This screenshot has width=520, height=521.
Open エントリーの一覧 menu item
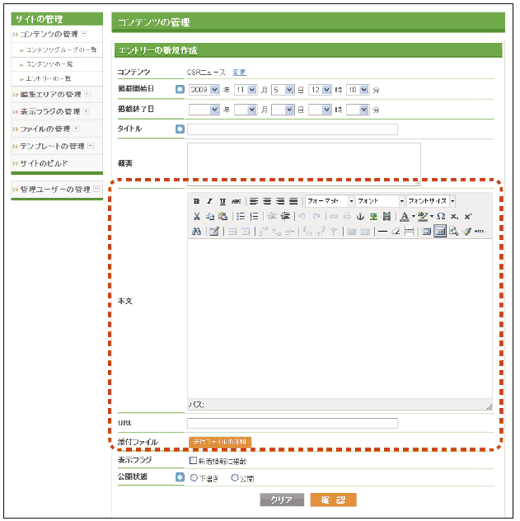48,79
